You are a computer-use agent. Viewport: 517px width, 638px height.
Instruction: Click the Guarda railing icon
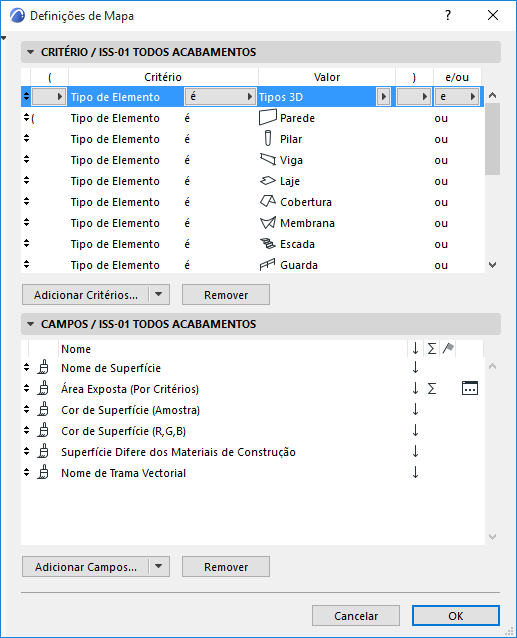click(x=268, y=265)
